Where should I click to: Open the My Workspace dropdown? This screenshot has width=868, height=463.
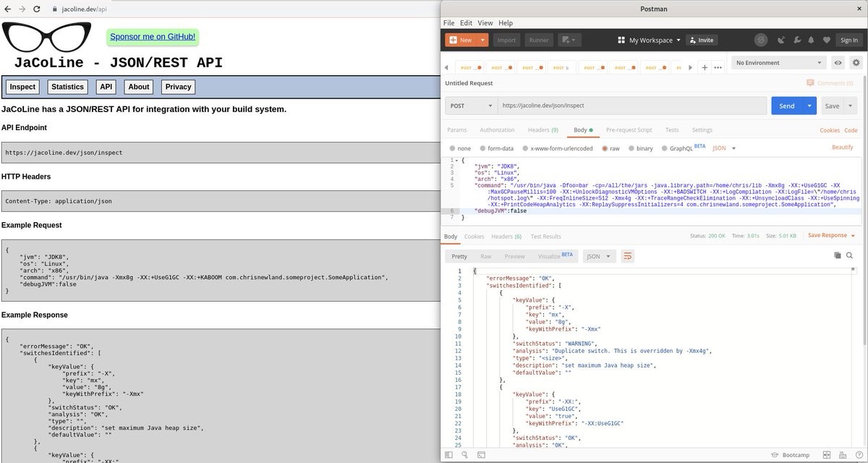click(x=649, y=40)
